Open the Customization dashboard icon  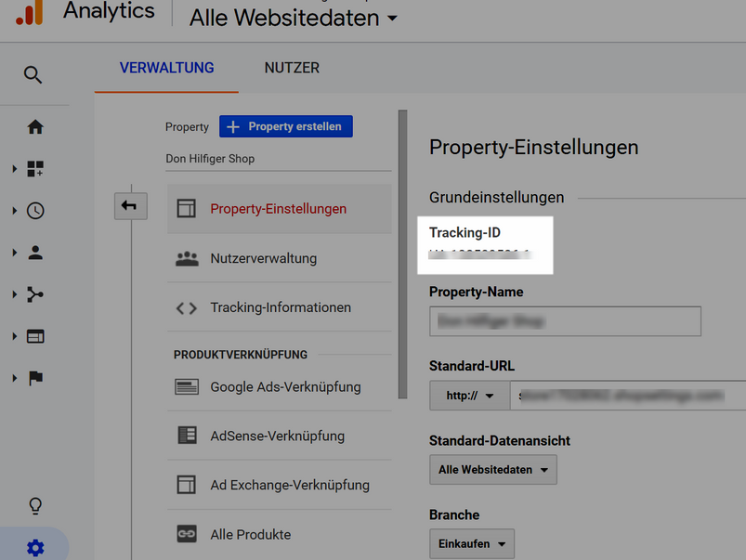[35, 168]
